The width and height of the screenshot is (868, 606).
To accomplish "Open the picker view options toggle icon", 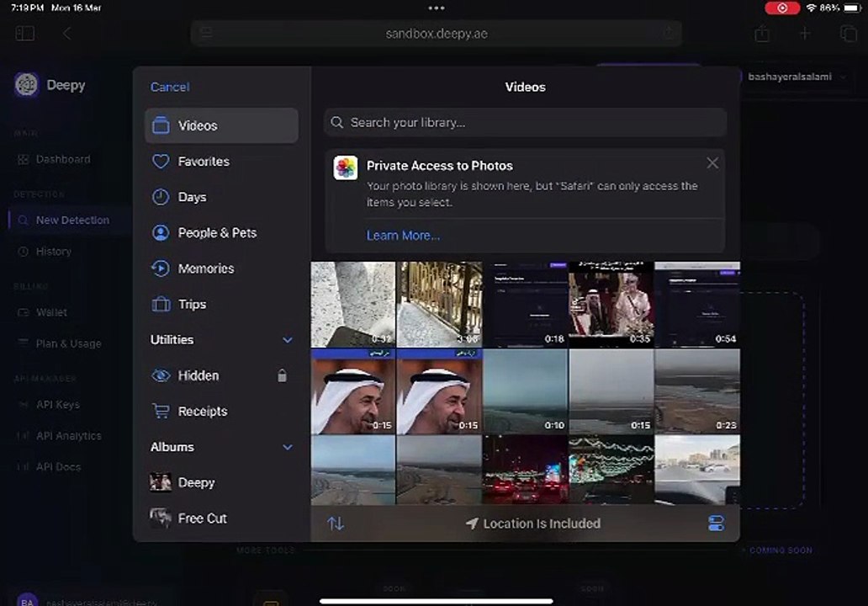I will coord(716,524).
